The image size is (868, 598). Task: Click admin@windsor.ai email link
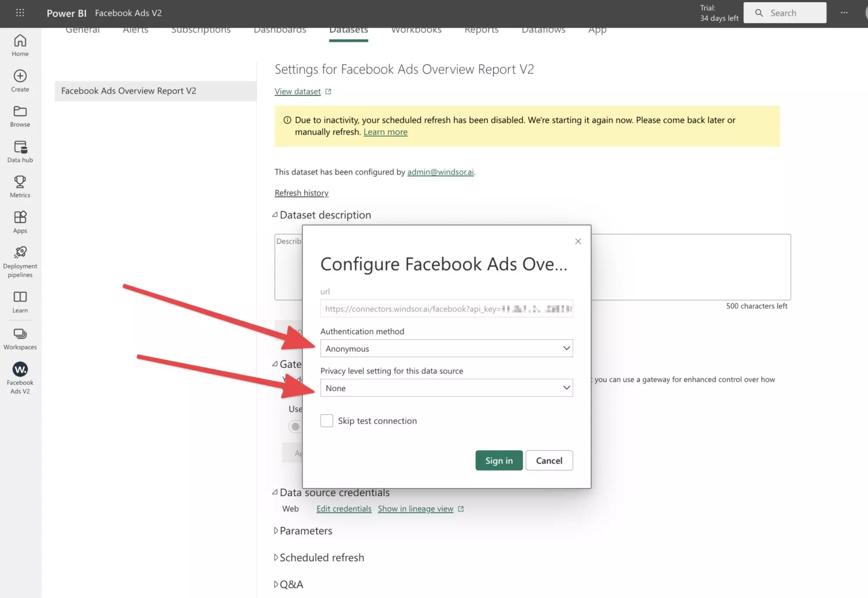(440, 172)
